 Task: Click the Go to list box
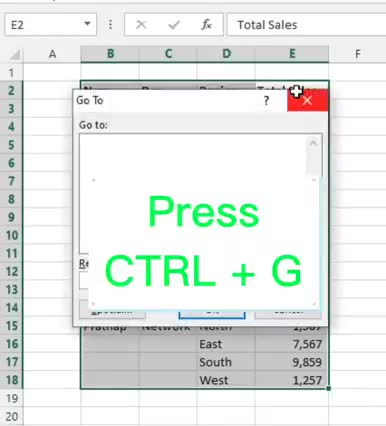[201, 193]
